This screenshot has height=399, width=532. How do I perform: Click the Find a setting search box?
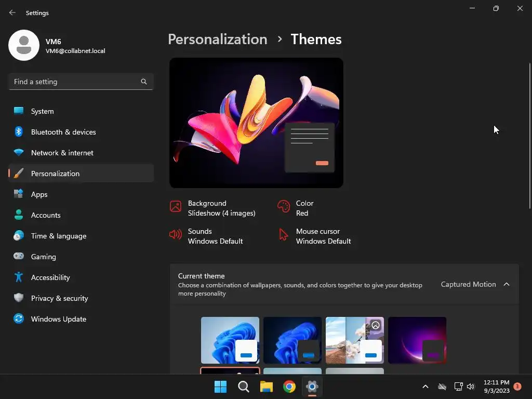click(81, 82)
